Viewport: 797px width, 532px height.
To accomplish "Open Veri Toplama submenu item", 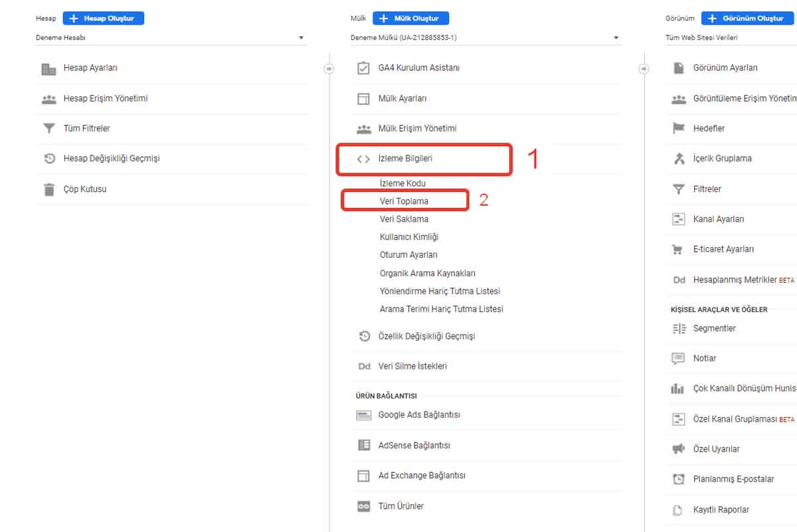I will click(404, 201).
